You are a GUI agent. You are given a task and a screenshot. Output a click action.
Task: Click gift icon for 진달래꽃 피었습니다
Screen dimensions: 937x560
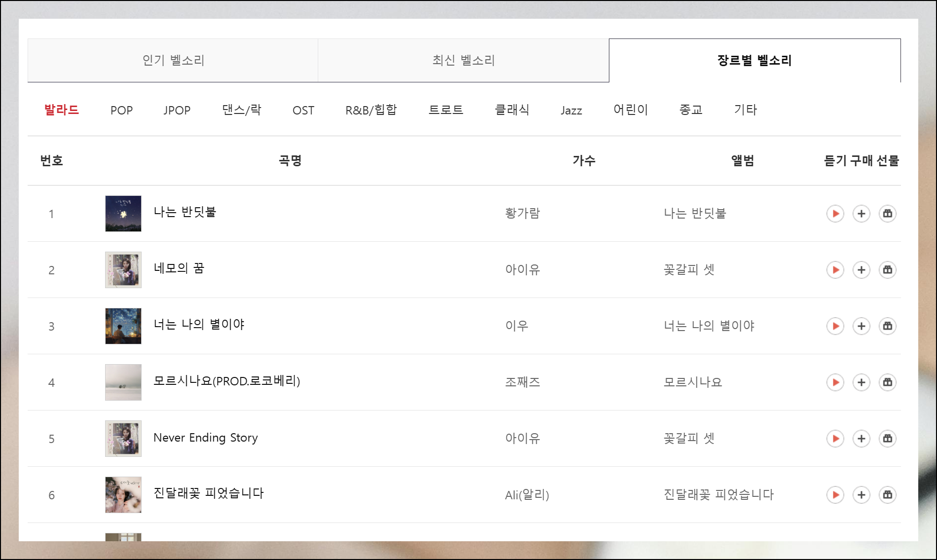888,495
